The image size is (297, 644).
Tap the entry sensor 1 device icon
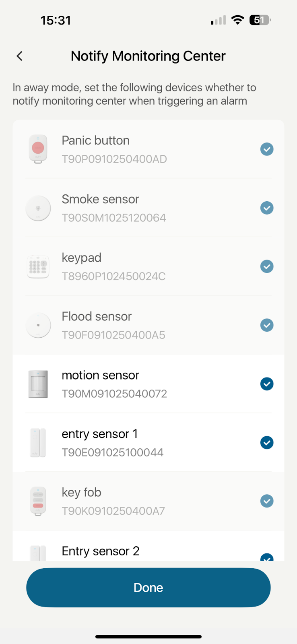coord(38,443)
